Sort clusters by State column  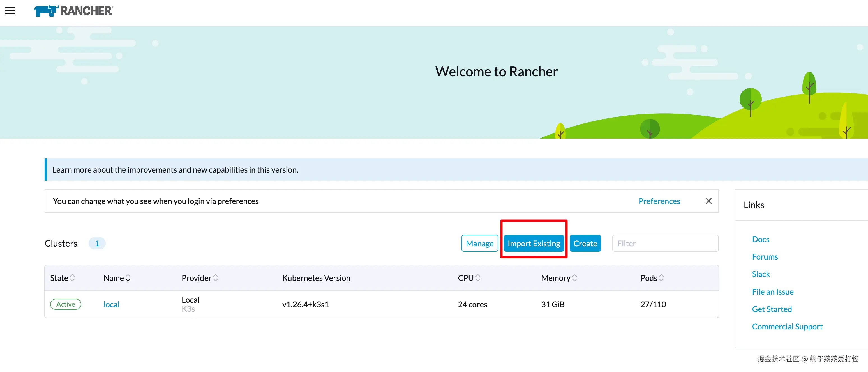(x=62, y=278)
